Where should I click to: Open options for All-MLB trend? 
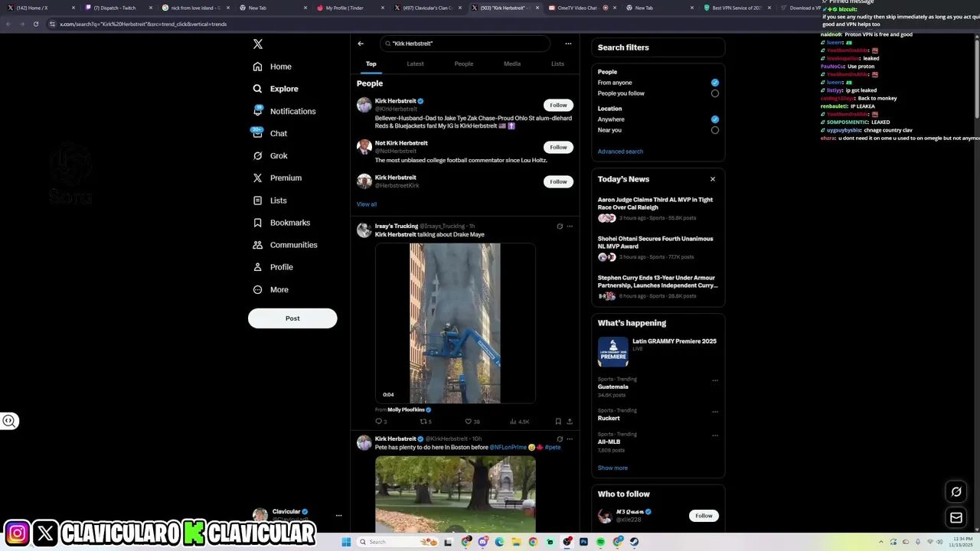tap(715, 435)
